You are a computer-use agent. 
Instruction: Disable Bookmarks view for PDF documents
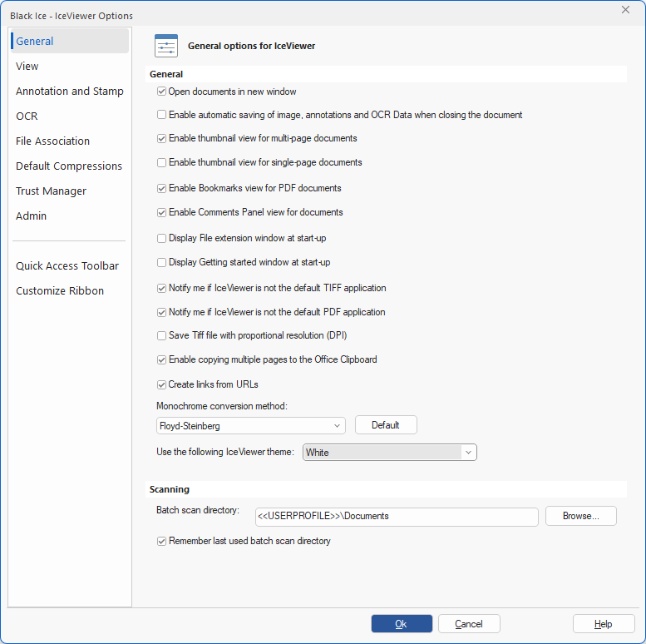(162, 188)
